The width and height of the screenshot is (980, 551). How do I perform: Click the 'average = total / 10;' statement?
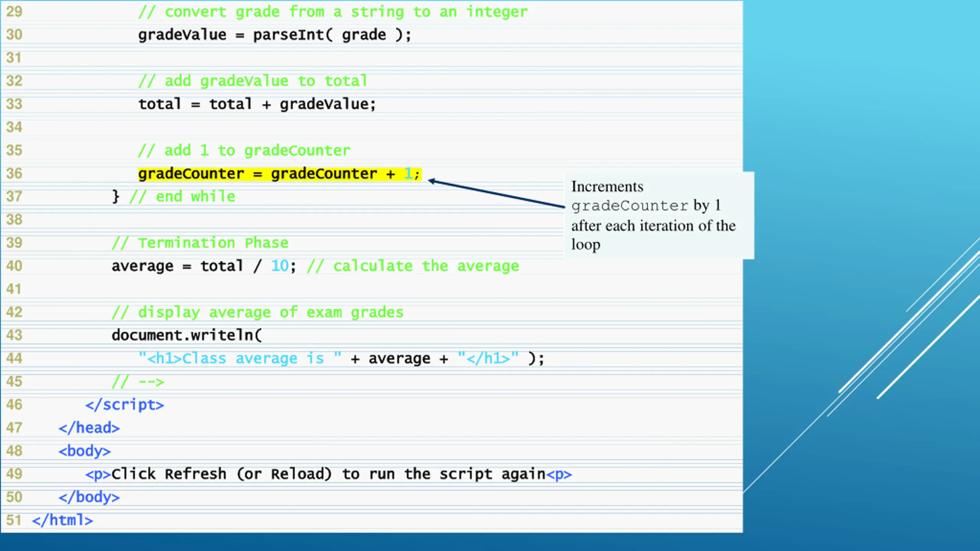pos(204,266)
